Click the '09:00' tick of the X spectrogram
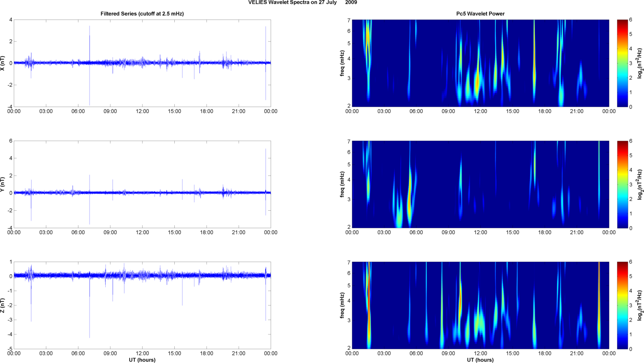 [x=448, y=111]
